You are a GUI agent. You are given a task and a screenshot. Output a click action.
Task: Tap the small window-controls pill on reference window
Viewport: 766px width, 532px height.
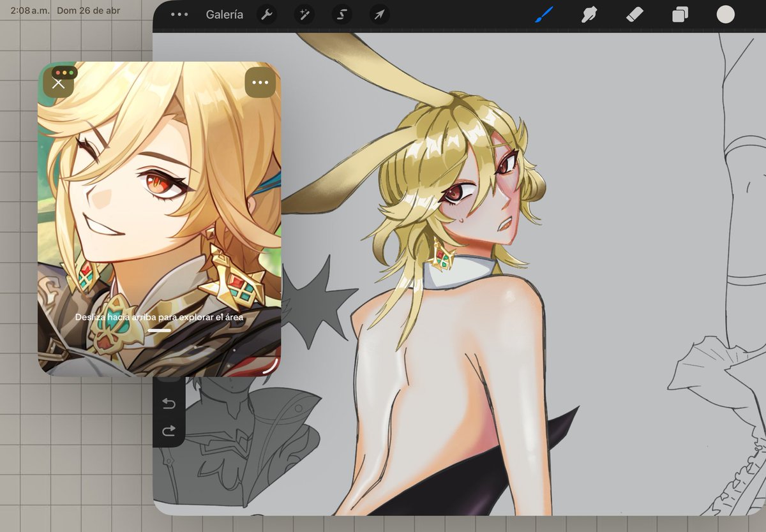pos(64,73)
